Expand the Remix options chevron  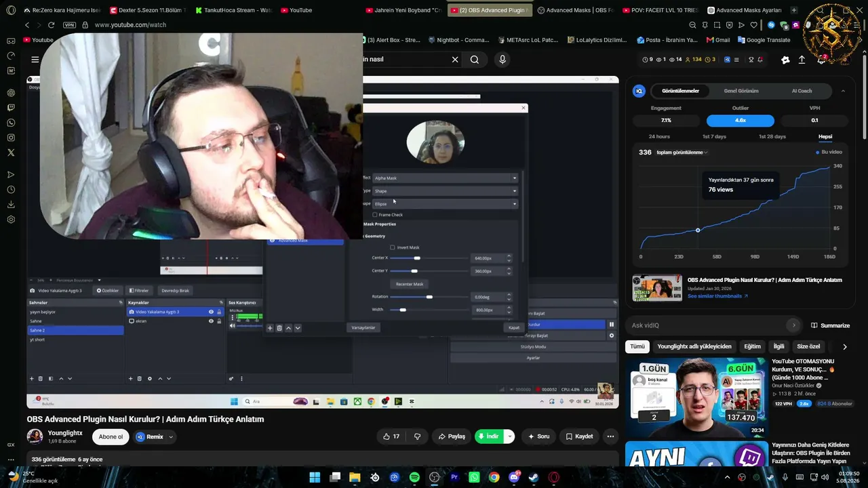171,437
